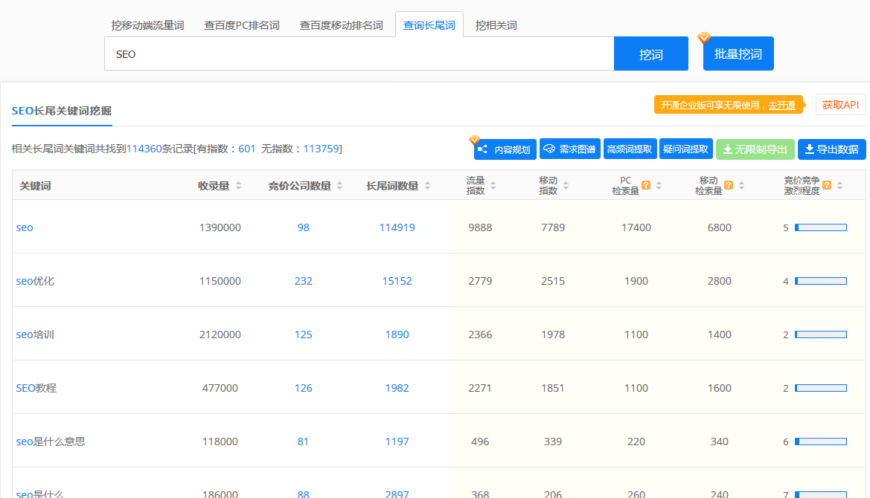Viewport: 870px width, 498px height.
Task: Sort by 移动检索量 column arrows
Action: [742, 186]
